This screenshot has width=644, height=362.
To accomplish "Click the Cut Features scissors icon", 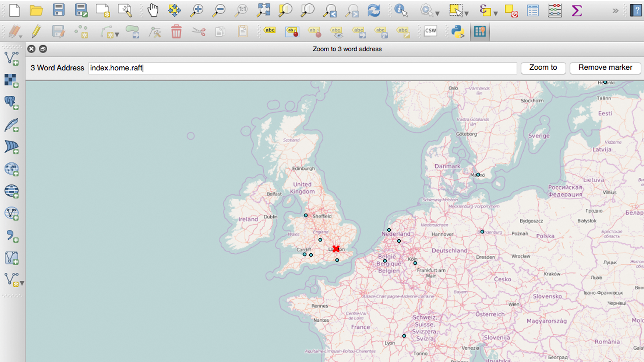I will [199, 32].
